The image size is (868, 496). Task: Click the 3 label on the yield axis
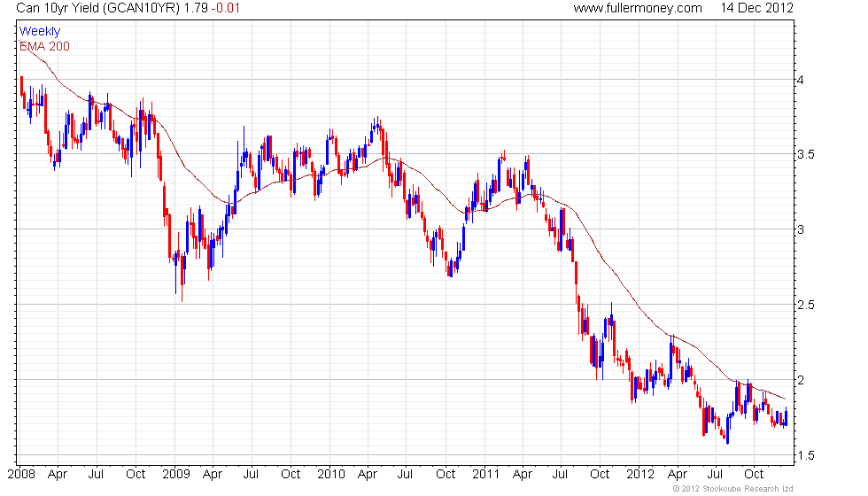(801, 229)
